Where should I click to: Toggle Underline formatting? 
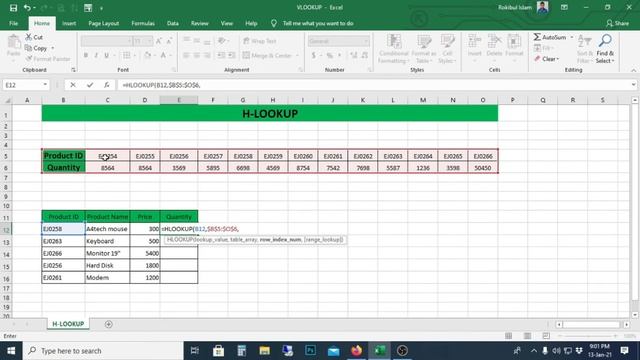[x=107, y=55]
